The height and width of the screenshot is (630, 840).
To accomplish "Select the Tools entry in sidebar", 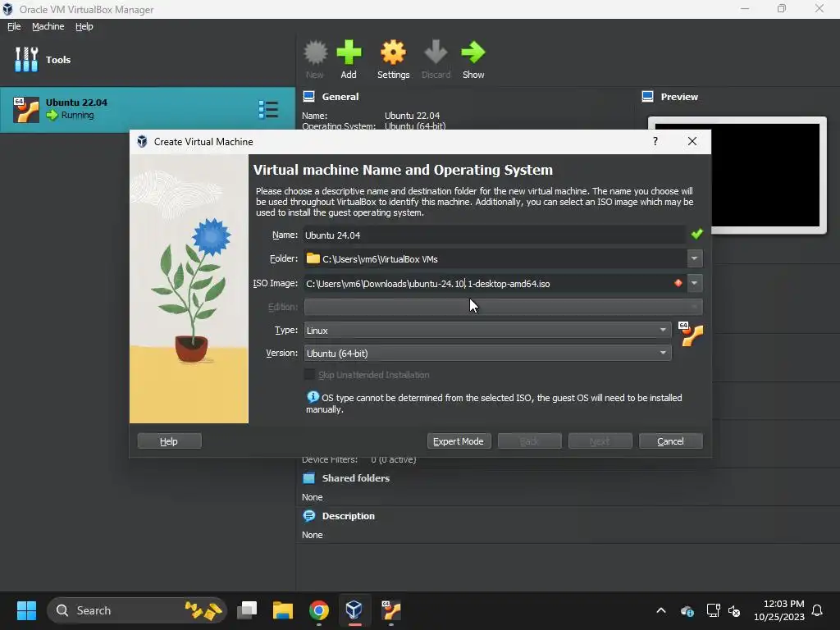I will 148,59.
